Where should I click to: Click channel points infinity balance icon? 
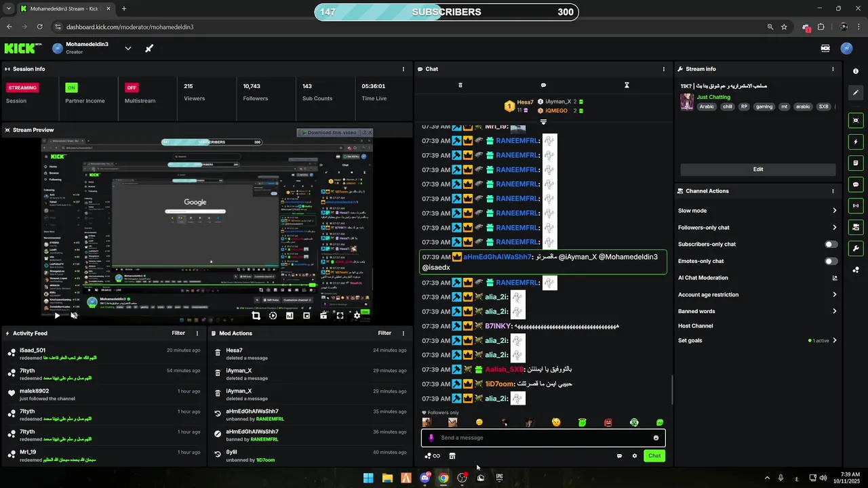(432, 456)
